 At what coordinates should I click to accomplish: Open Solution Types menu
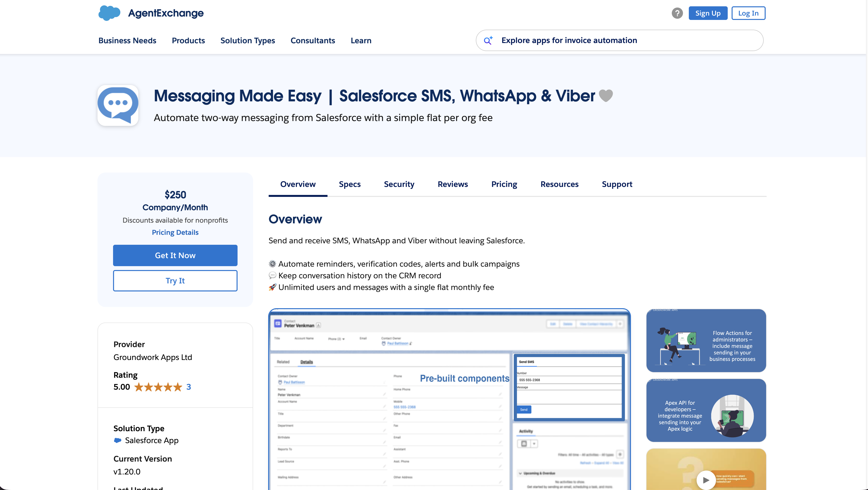tap(248, 40)
